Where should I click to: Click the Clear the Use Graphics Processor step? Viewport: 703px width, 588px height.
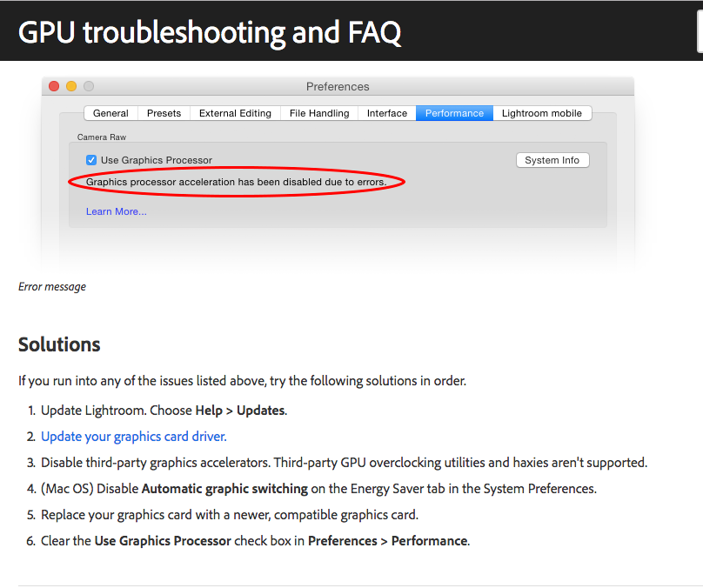256,541
